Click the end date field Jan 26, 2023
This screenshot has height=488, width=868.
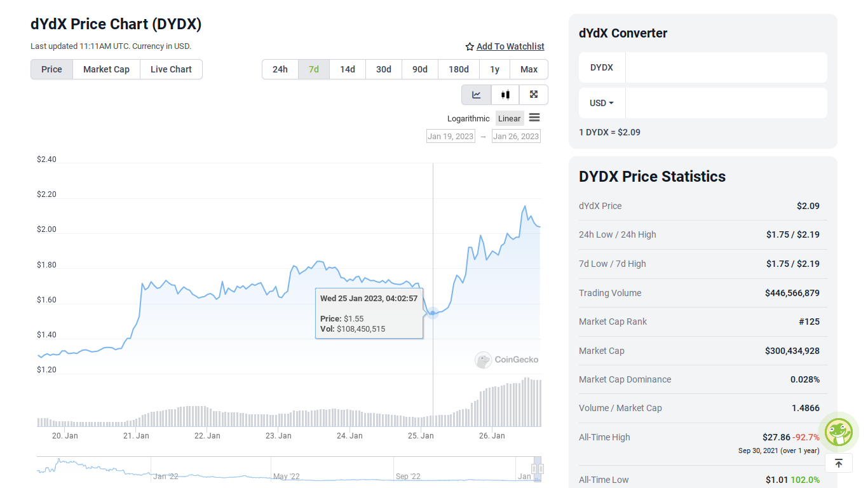pos(516,136)
